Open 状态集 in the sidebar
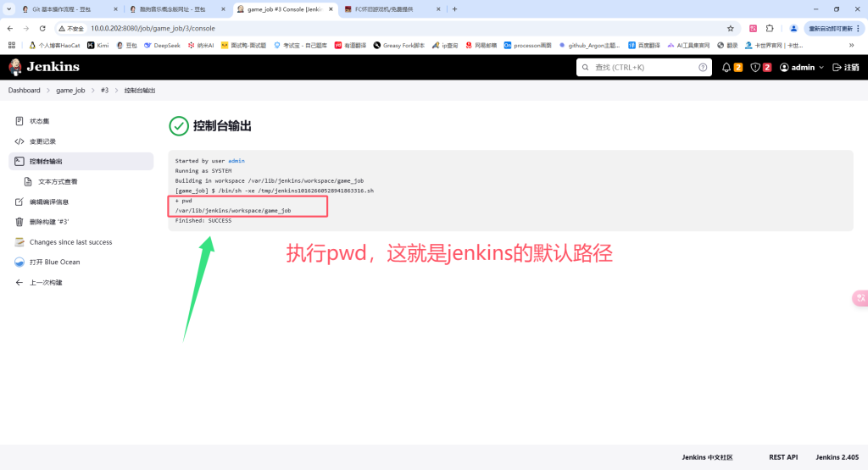The image size is (868, 470). click(39, 121)
